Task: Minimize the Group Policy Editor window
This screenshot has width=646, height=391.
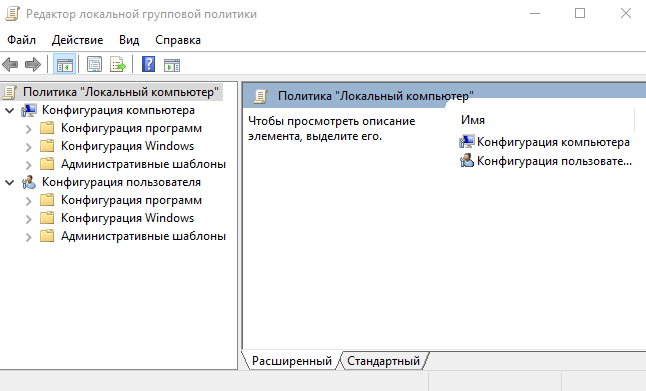Action: coord(535,14)
